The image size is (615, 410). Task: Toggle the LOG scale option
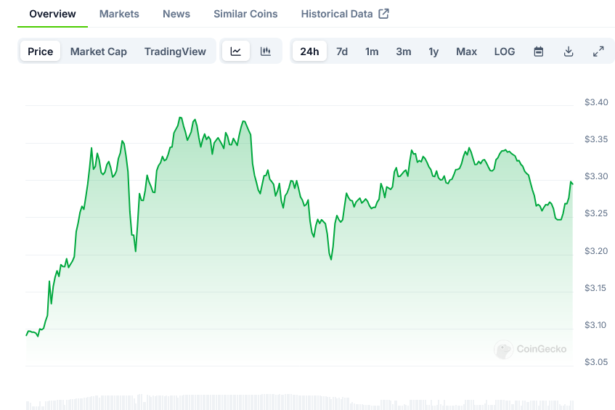click(504, 52)
